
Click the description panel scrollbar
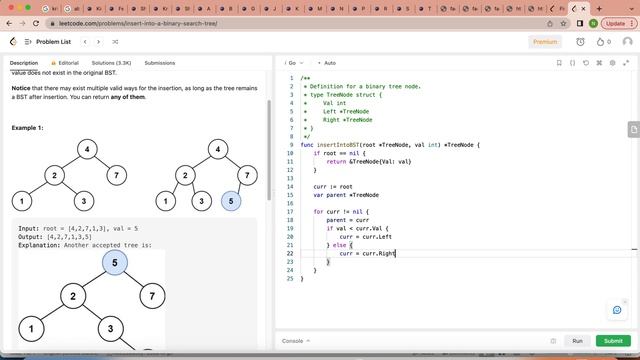[x=269, y=150]
